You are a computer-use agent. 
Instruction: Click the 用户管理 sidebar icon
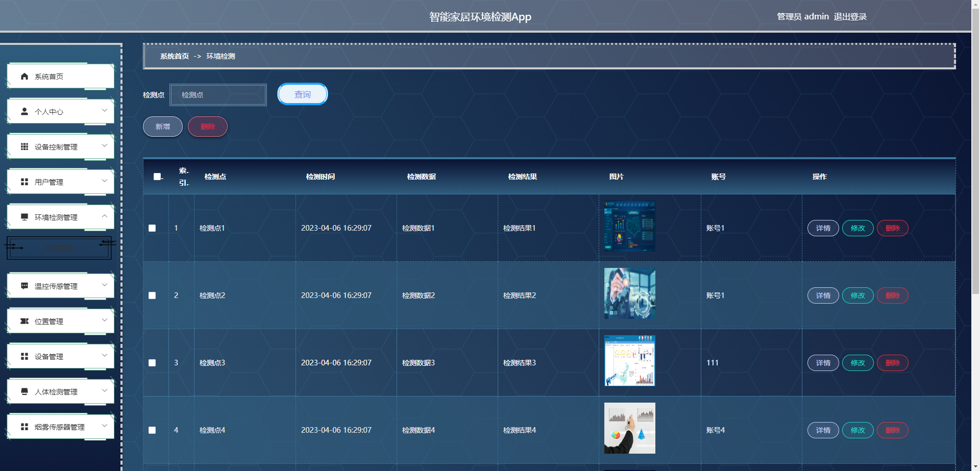pyautogui.click(x=23, y=182)
